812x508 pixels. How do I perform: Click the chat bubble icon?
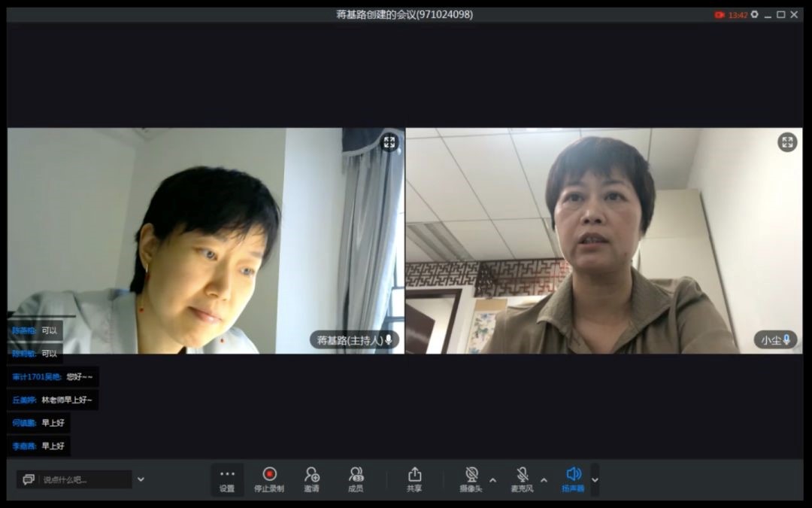[x=29, y=479]
